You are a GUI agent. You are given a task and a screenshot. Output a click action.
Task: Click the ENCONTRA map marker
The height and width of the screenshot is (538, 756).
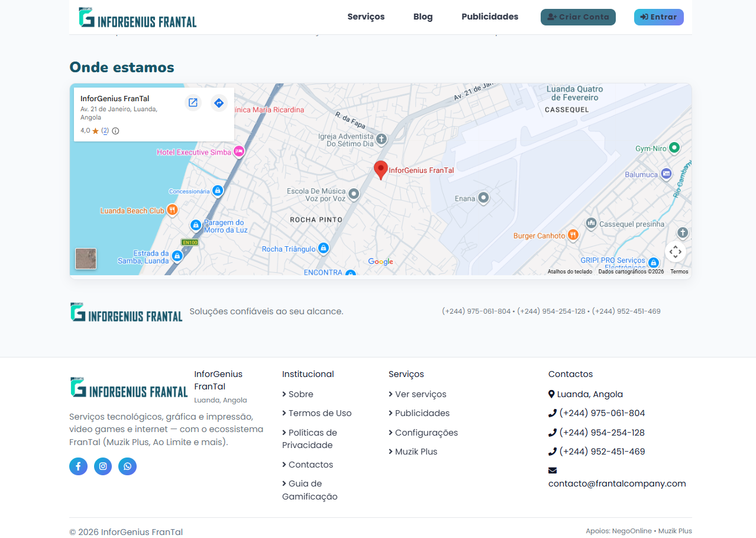351,273
